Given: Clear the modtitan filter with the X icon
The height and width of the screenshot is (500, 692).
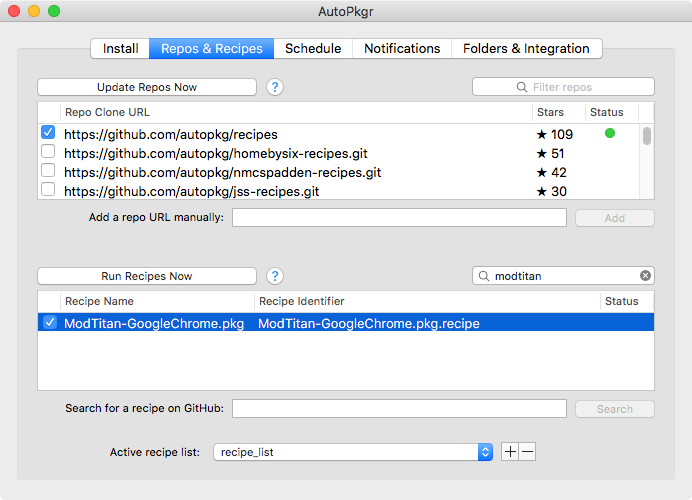Looking at the screenshot, I should [645, 276].
